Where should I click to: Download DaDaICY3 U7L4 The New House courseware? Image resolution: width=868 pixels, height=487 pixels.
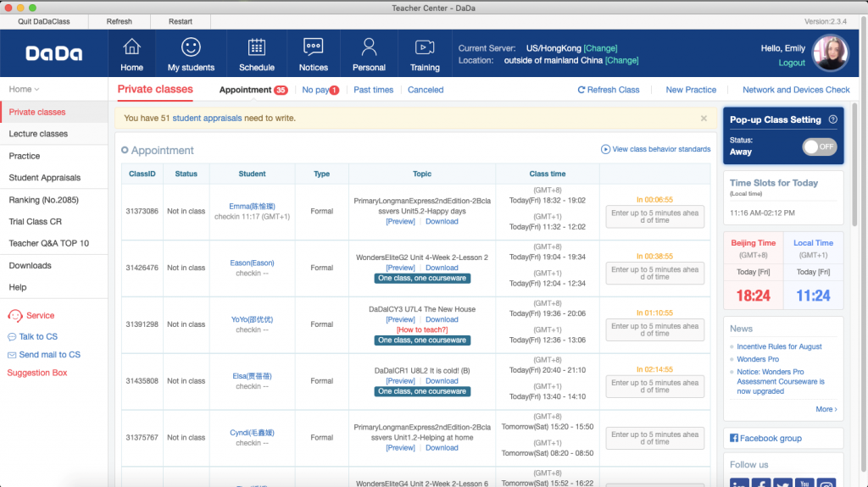(442, 319)
